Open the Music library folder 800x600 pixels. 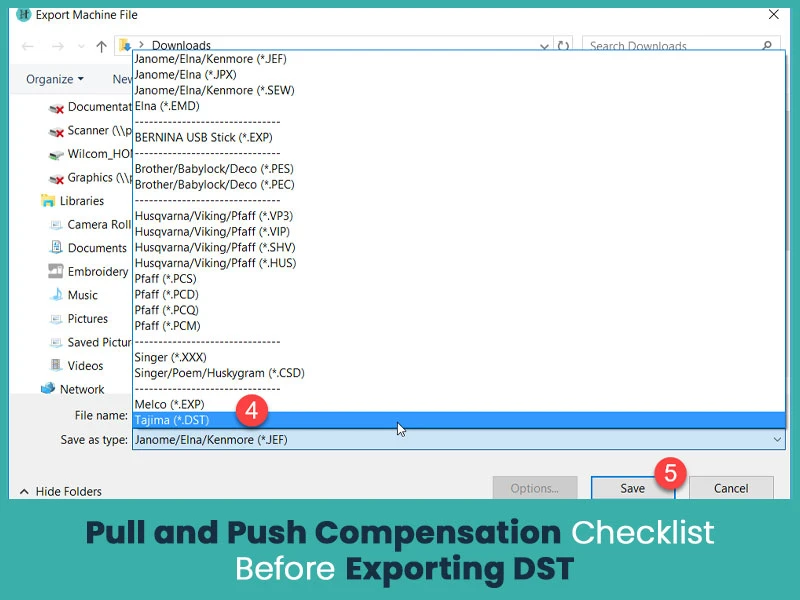pyautogui.click(x=84, y=295)
